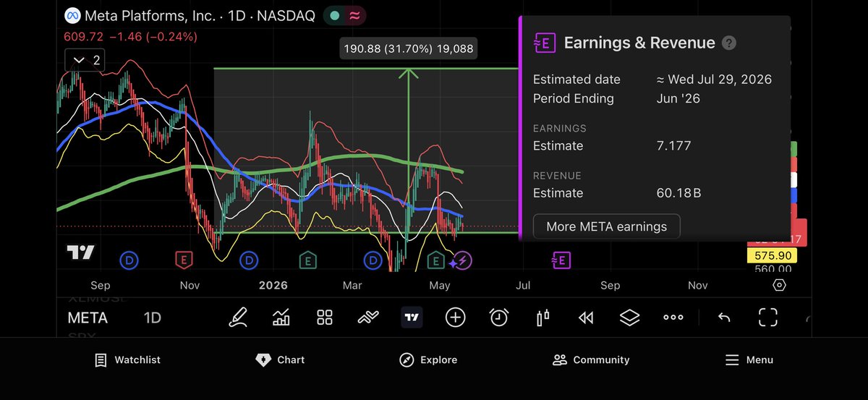Open the indicators bar-chart icon
The image size is (868, 400).
281,318
